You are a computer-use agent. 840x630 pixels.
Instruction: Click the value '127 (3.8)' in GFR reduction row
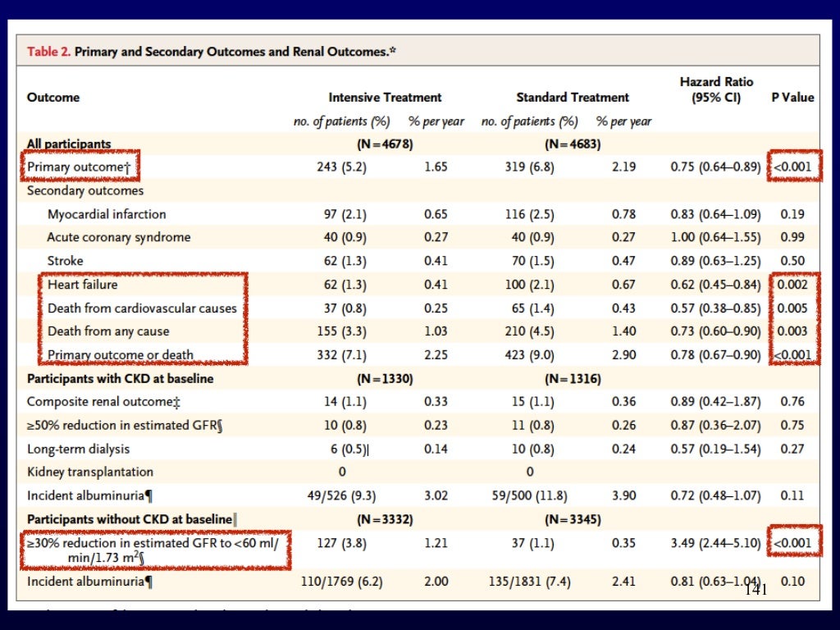coord(341,543)
